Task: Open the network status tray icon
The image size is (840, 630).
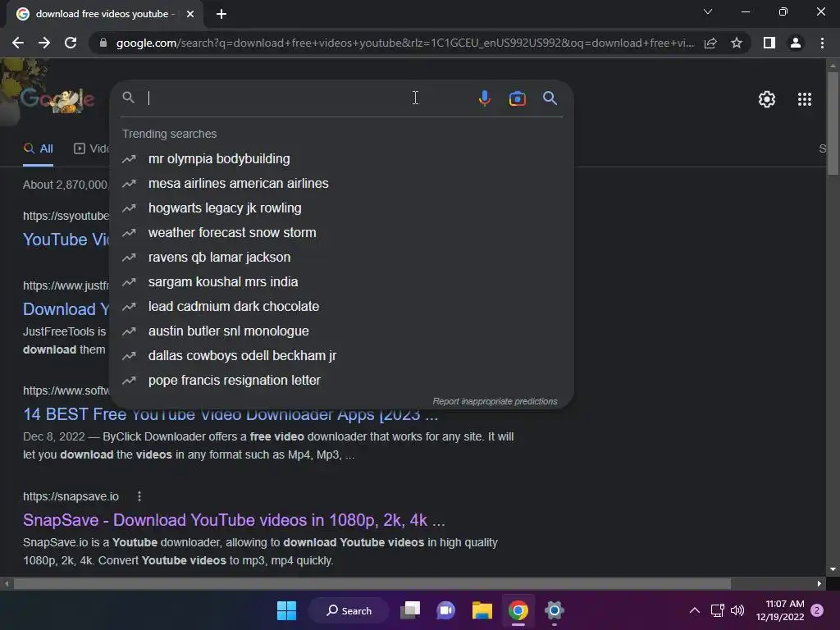Action: click(717, 610)
